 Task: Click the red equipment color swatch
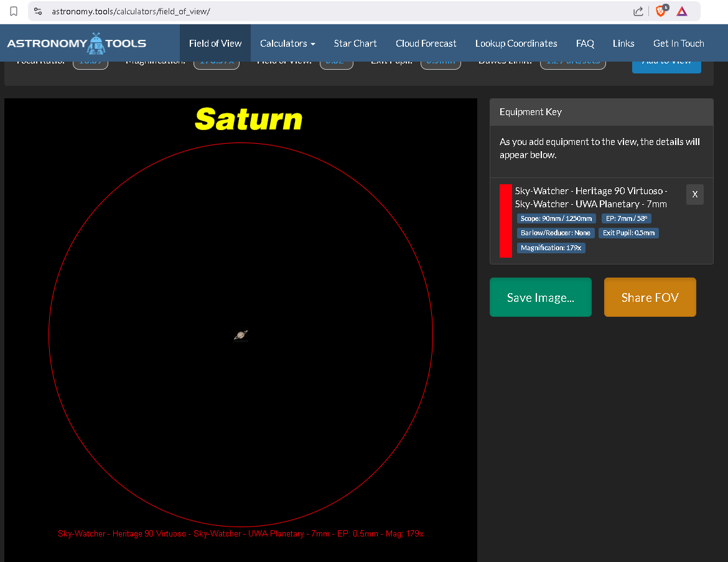click(x=505, y=220)
